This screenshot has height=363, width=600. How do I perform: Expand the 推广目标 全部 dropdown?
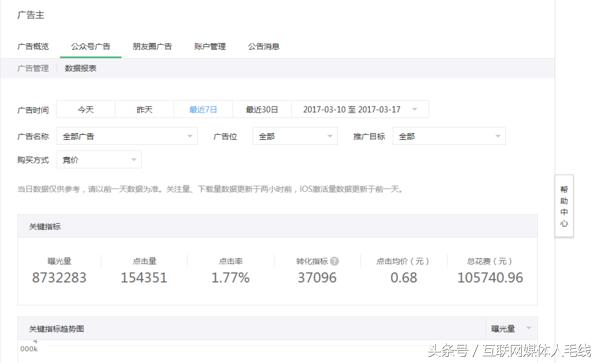[449, 136]
